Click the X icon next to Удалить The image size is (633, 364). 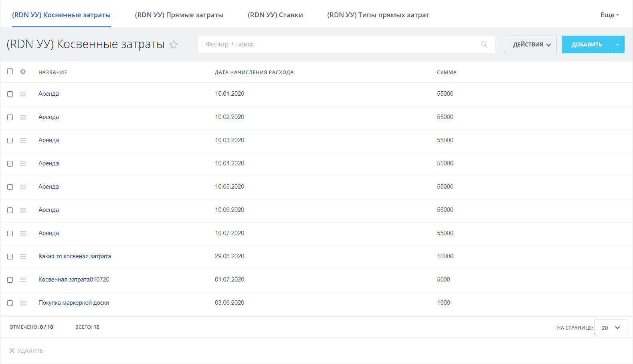(12, 351)
